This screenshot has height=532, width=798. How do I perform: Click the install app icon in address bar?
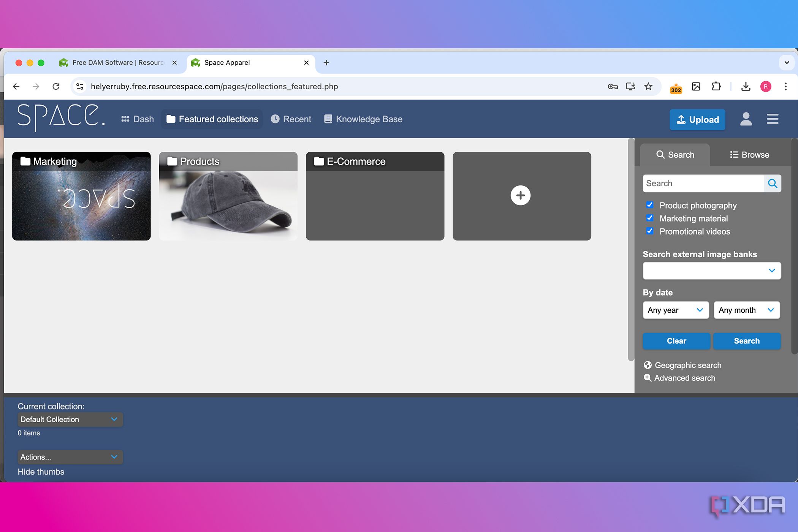(630, 87)
